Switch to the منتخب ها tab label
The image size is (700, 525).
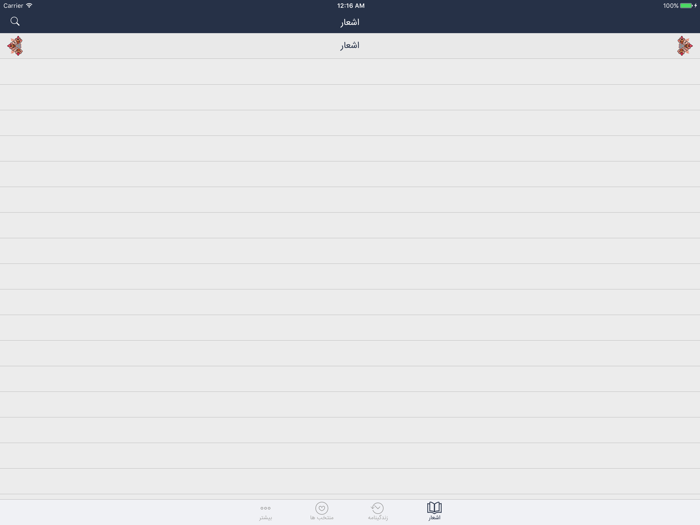point(321,518)
